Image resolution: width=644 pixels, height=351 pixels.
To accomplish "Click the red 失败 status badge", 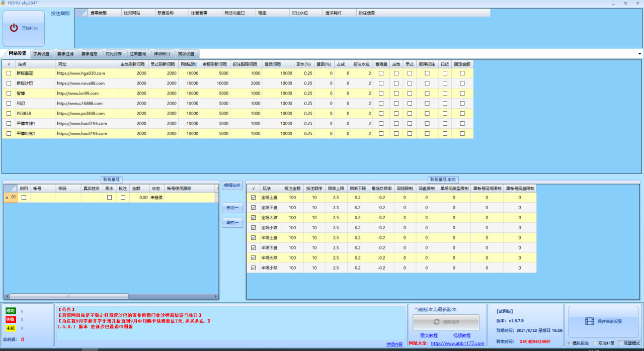I will tap(11, 319).
